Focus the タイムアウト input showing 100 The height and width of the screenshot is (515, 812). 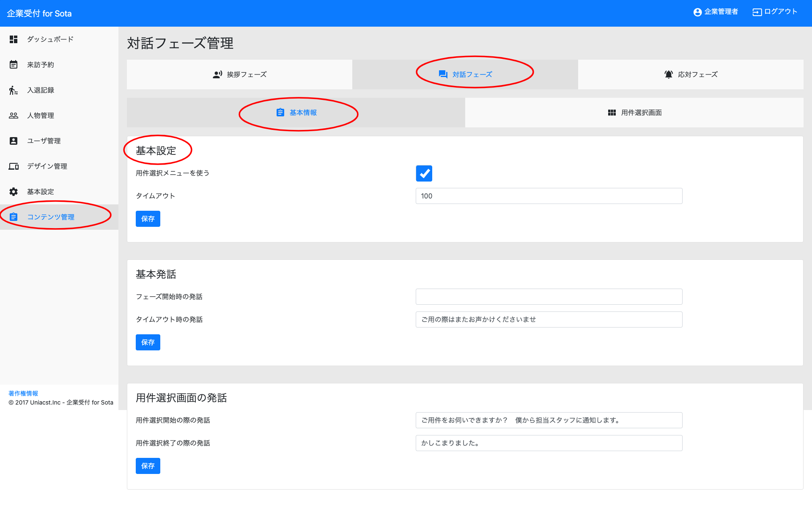549,196
